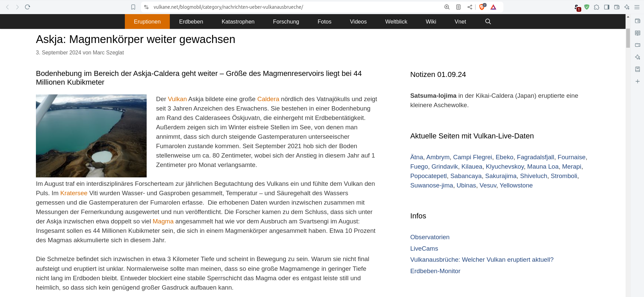Select the Eruptionen menu tab
Image resolution: width=644 pixels, height=297 pixels.
[147, 22]
